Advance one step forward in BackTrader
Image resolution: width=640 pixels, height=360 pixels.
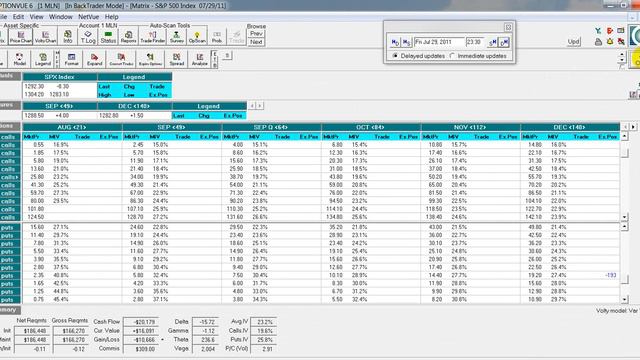pos(493,42)
